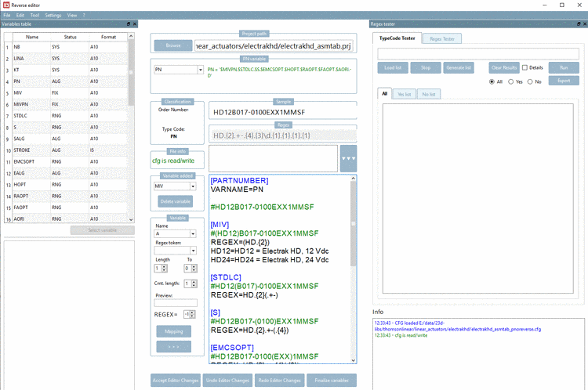588x390 pixels.
Task: Click the Mapping button
Action: (x=173, y=331)
